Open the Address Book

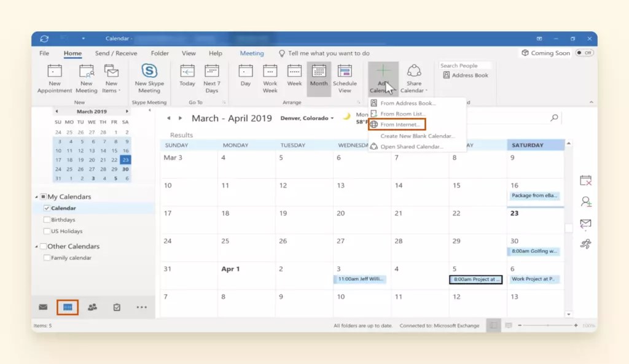[x=466, y=74]
